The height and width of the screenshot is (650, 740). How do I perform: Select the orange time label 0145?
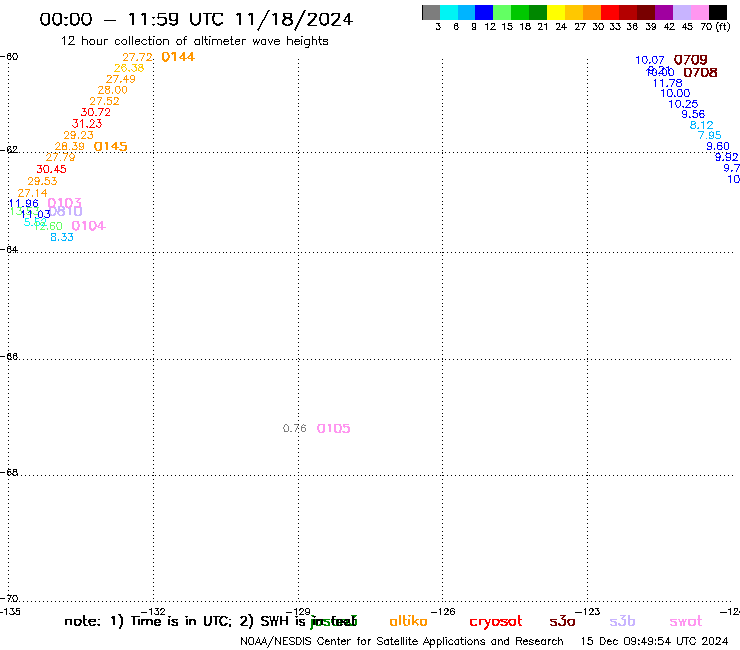click(x=110, y=146)
